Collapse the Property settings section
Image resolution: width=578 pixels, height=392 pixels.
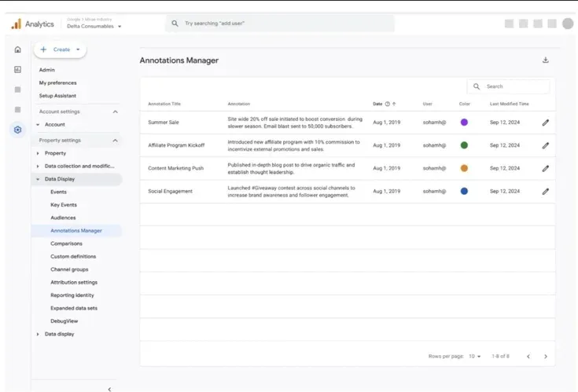pyautogui.click(x=116, y=141)
